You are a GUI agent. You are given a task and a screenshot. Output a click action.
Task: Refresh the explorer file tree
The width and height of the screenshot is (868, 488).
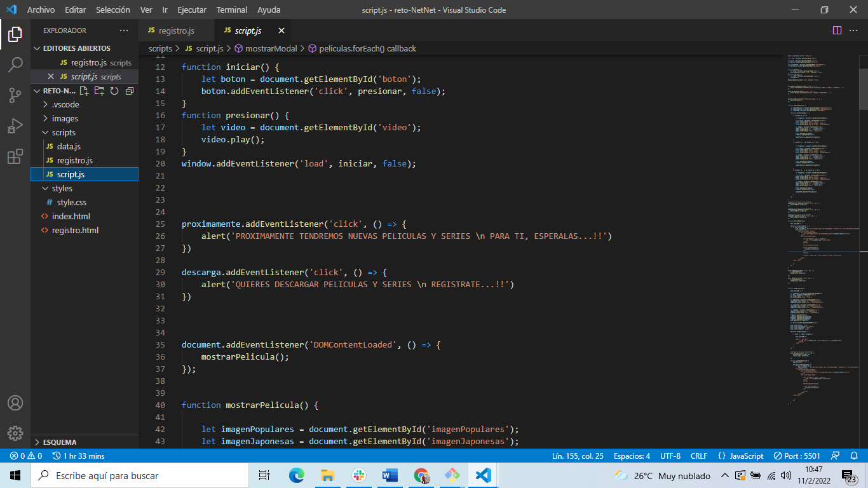[x=114, y=91]
